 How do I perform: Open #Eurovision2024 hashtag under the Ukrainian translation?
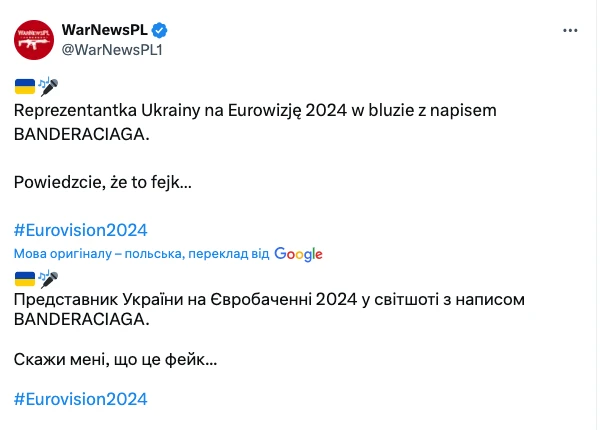pos(81,399)
